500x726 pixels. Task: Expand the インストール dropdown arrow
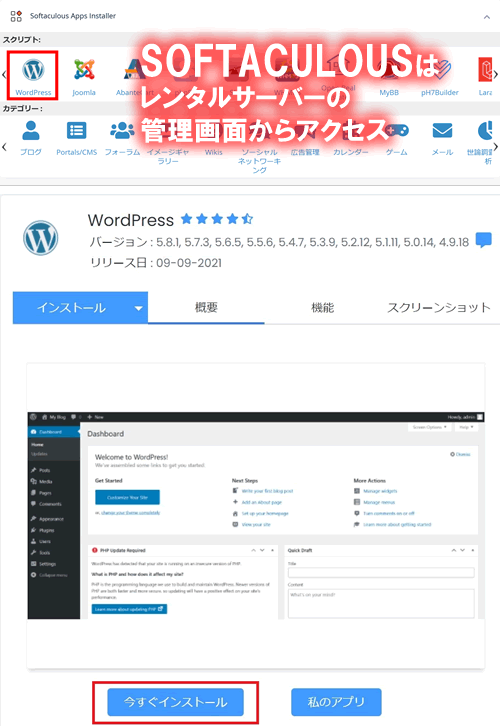click(x=138, y=308)
